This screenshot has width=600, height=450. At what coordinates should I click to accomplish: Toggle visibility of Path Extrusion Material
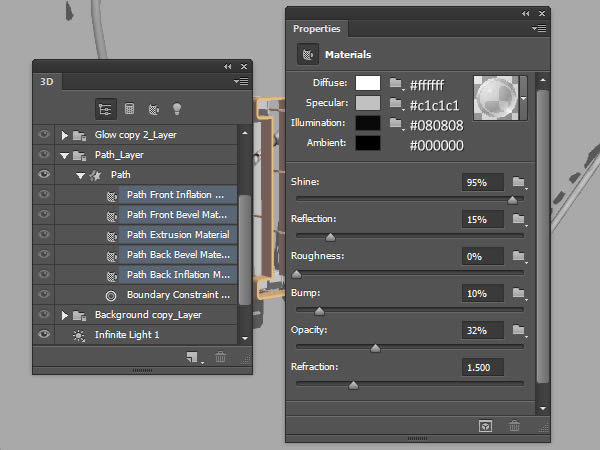[44, 234]
